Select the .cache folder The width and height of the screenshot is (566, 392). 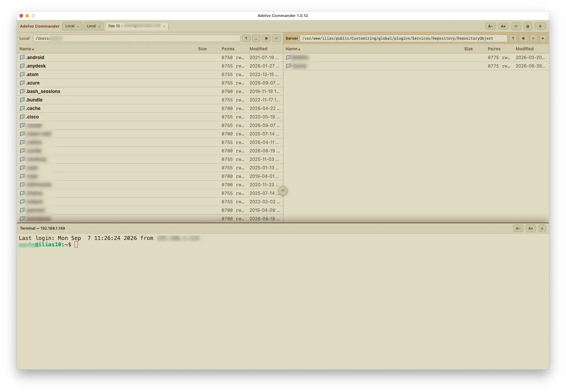click(150, 108)
